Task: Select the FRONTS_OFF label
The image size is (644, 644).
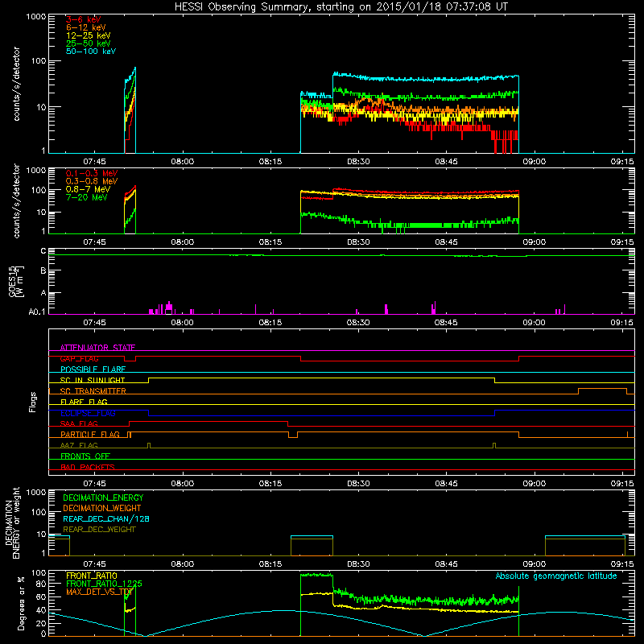Action: pos(85,456)
